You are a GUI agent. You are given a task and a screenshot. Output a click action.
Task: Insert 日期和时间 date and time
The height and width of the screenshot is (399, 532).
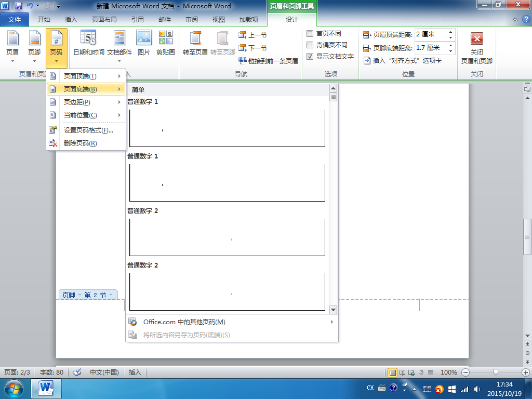[88, 43]
